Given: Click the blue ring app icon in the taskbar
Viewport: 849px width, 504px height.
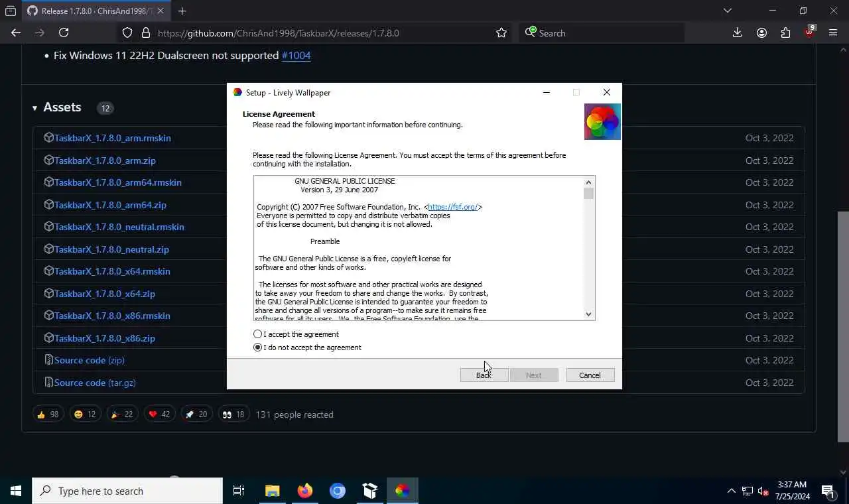Looking at the screenshot, I should coord(338,491).
